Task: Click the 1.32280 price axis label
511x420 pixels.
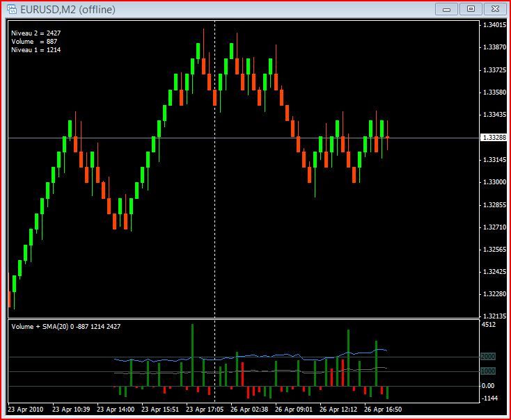Action: [x=494, y=294]
